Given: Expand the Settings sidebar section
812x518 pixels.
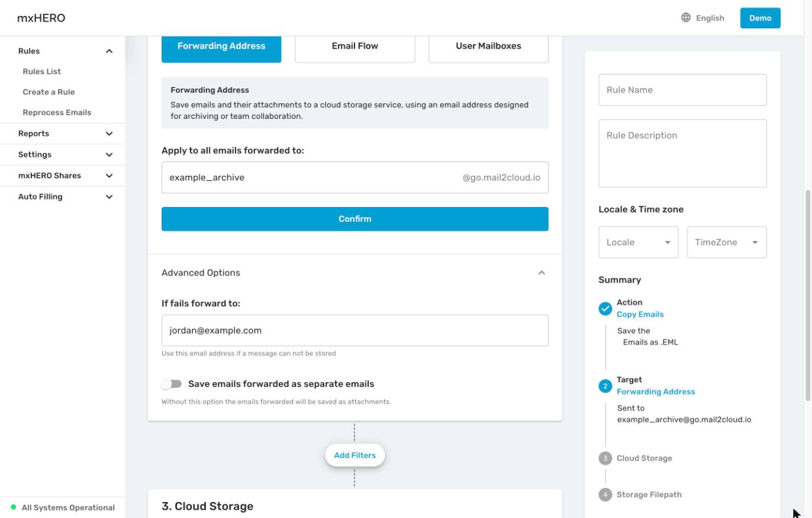Looking at the screenshot, I should coord(109,155).
